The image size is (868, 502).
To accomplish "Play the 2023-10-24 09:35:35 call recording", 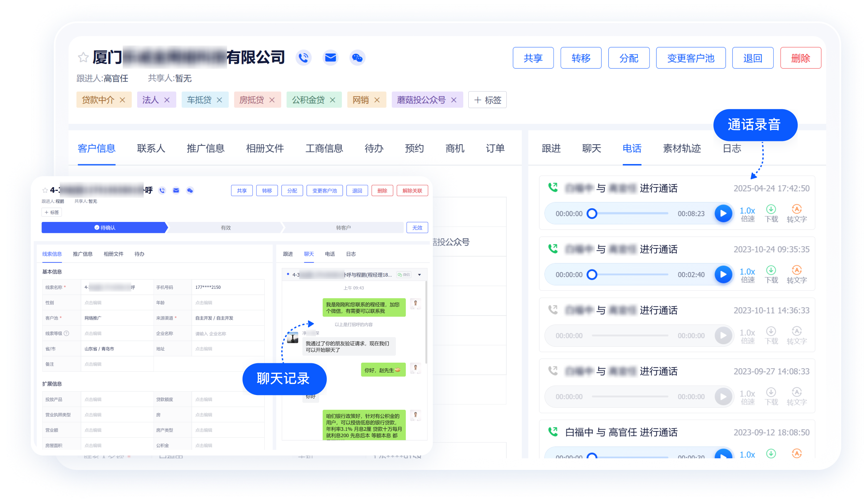I will [x=723, y=275].
